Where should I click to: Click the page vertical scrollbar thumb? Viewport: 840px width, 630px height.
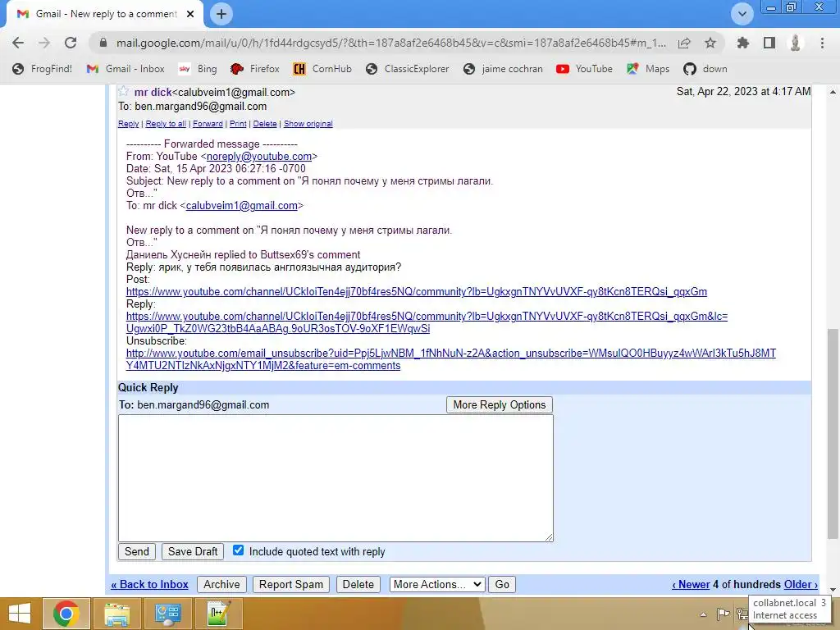click(x=832, y=434)
